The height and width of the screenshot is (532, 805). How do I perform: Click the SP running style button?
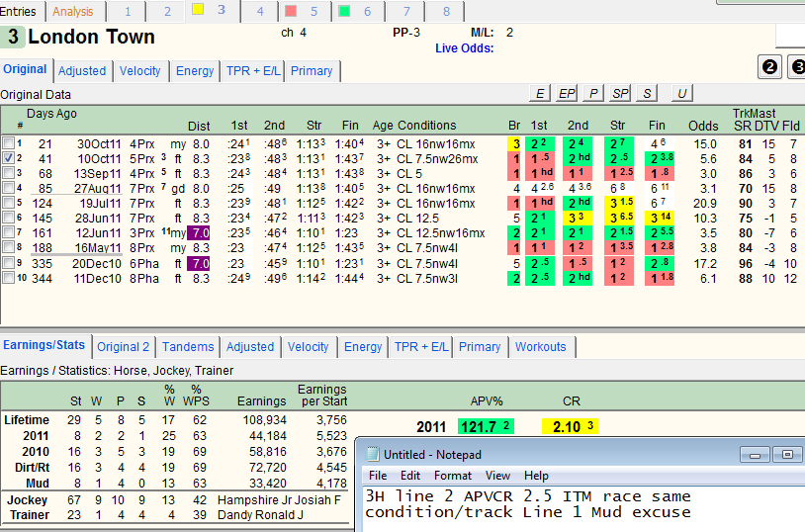pos(620,94)
